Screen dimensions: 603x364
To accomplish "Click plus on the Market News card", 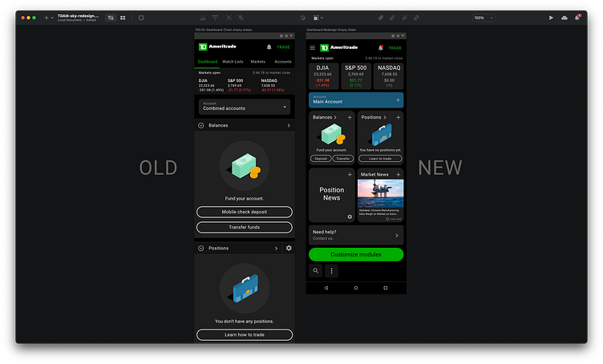I will (398, 175).
